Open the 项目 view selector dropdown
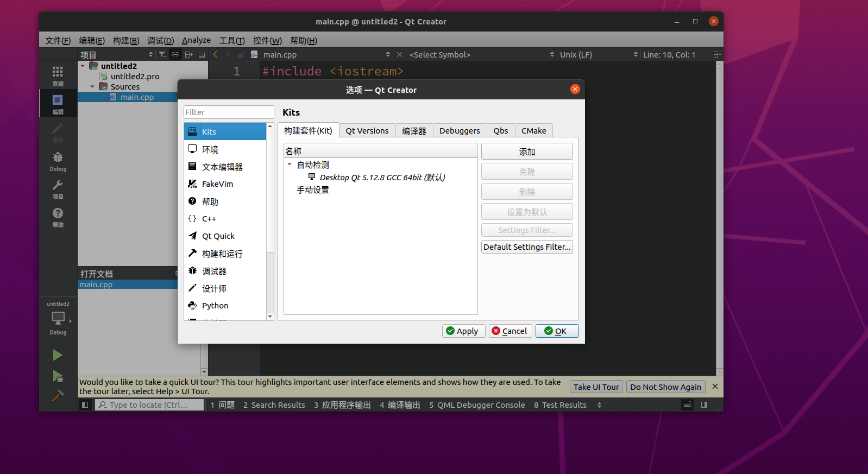This screenshot has width=868, height=474. click(117, 54)
